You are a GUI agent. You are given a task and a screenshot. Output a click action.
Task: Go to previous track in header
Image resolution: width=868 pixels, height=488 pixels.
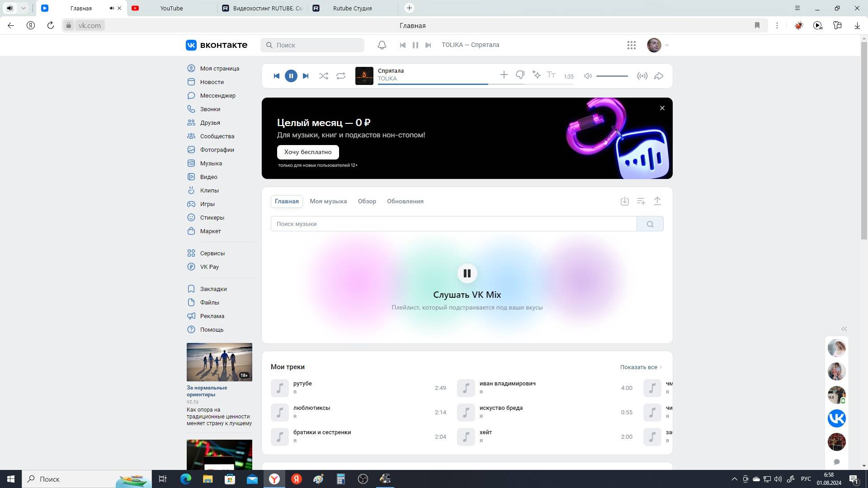[x=403, y=45]
